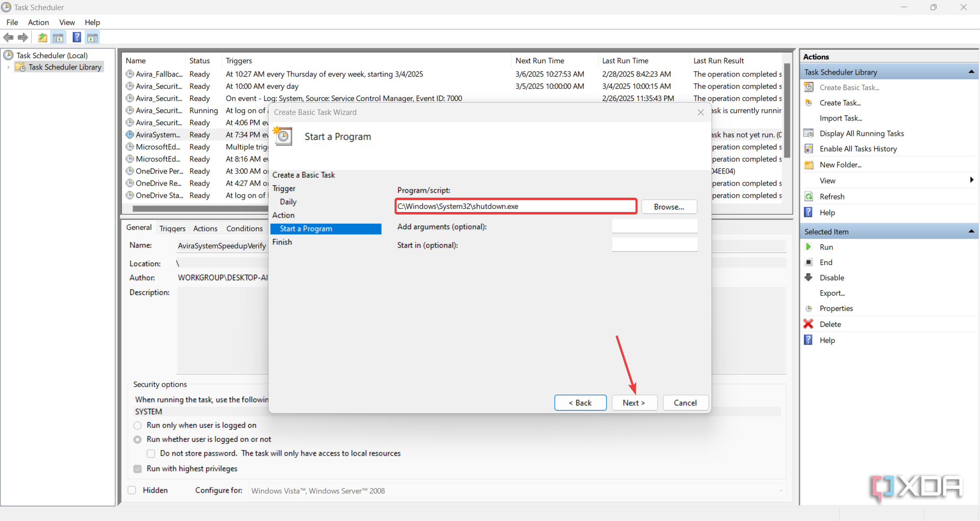
Task: Collapse the Task Scheduler Library actions section
Action: [971, 72]
